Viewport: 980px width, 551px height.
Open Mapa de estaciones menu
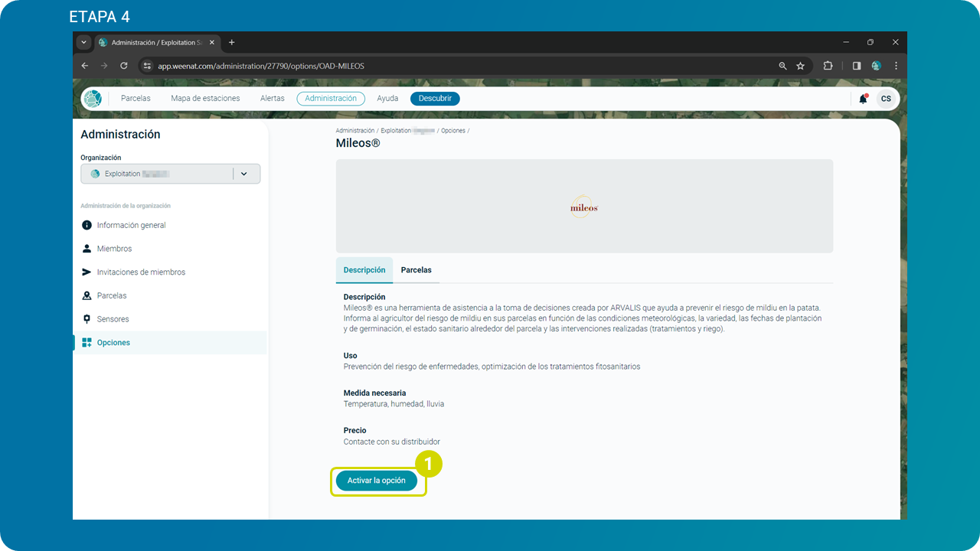[205, 99]
